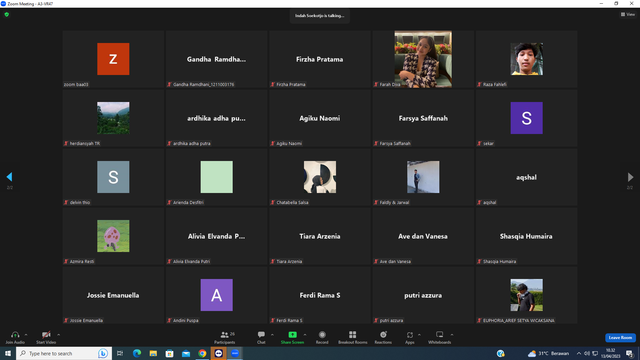Viewport: 640px width, 360px height.
Task: Select Faldy & Jarwal's profile photo
Action: [x=423, y=177]
